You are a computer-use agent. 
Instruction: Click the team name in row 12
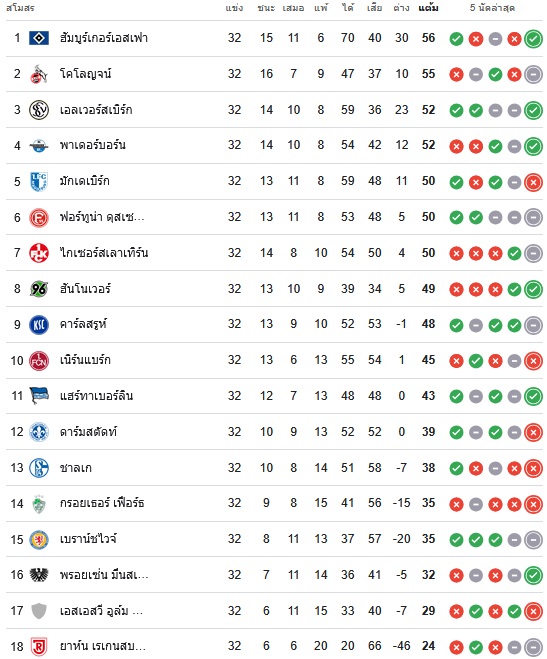[88, 432]
